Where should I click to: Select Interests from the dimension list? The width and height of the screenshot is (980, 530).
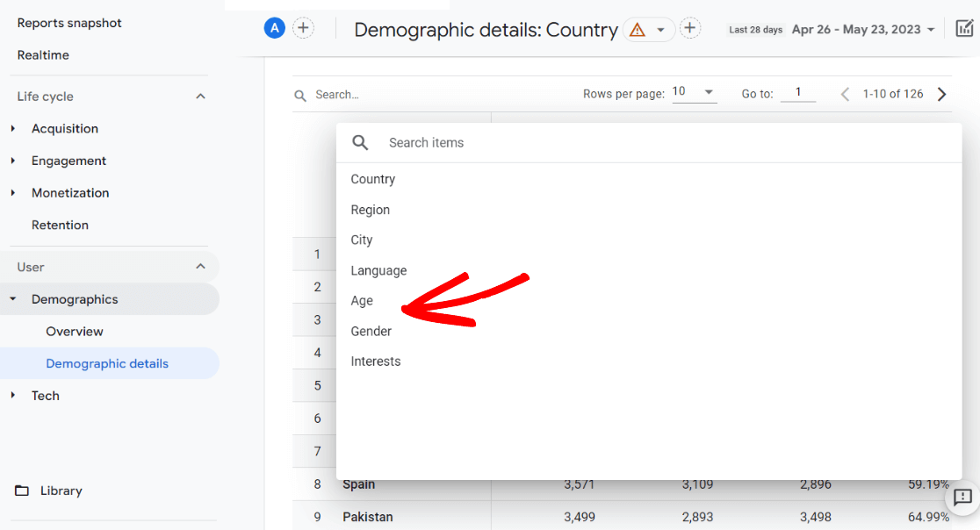pyautogui.click(x=376, y=361)
